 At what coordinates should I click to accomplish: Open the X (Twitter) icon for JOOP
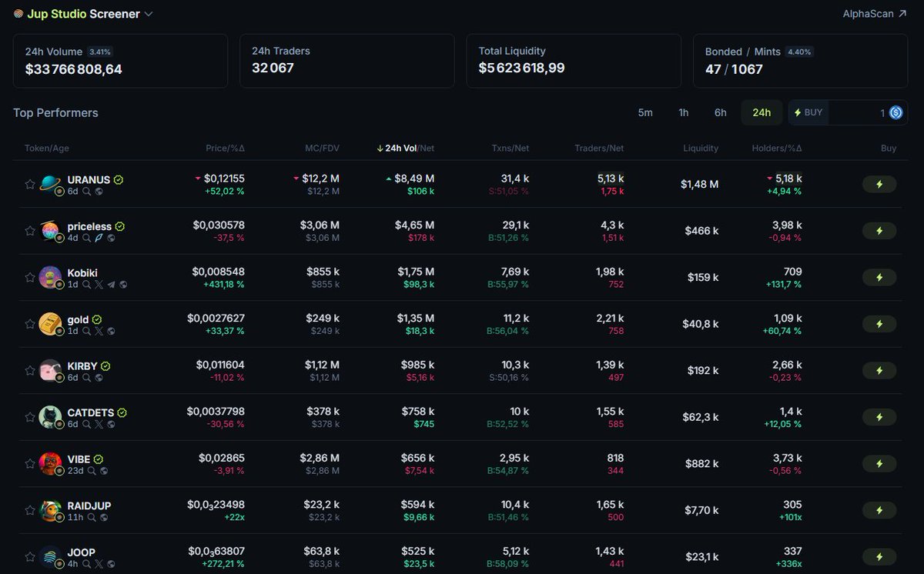coord(99,564)
